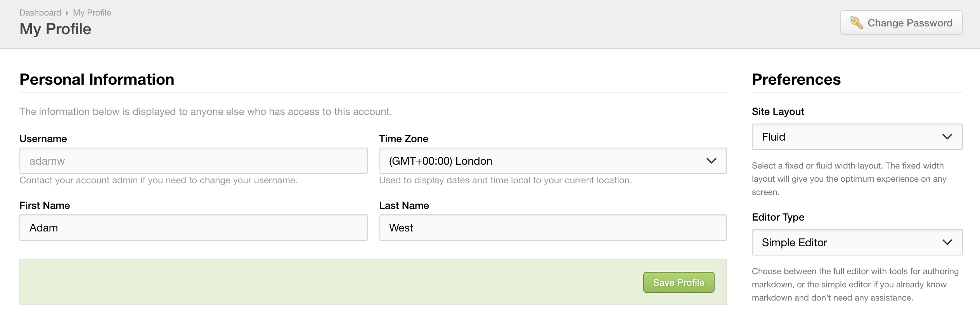980x313 pixels.
Task: Click the disabled Username field adamw
Action: pos(194,160)
